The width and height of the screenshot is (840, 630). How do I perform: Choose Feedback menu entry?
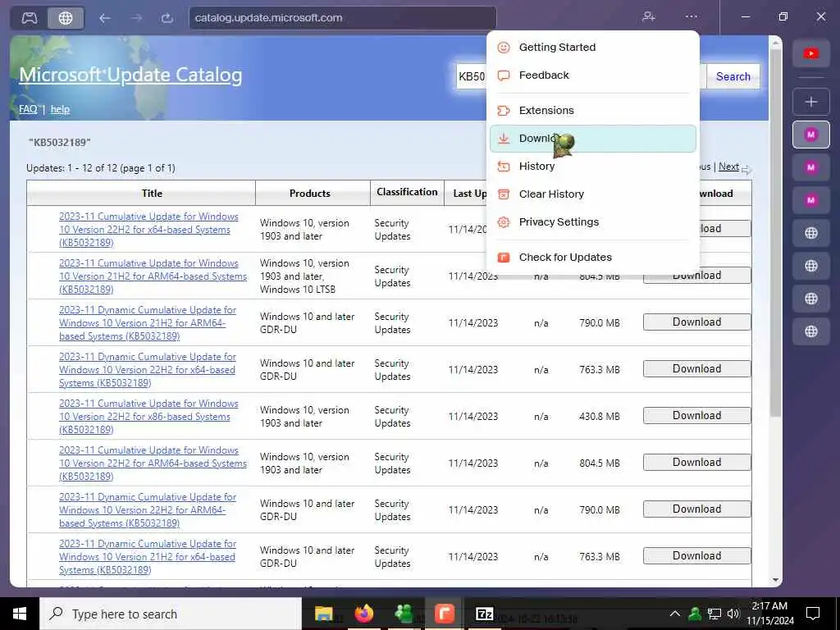(593, 75)
